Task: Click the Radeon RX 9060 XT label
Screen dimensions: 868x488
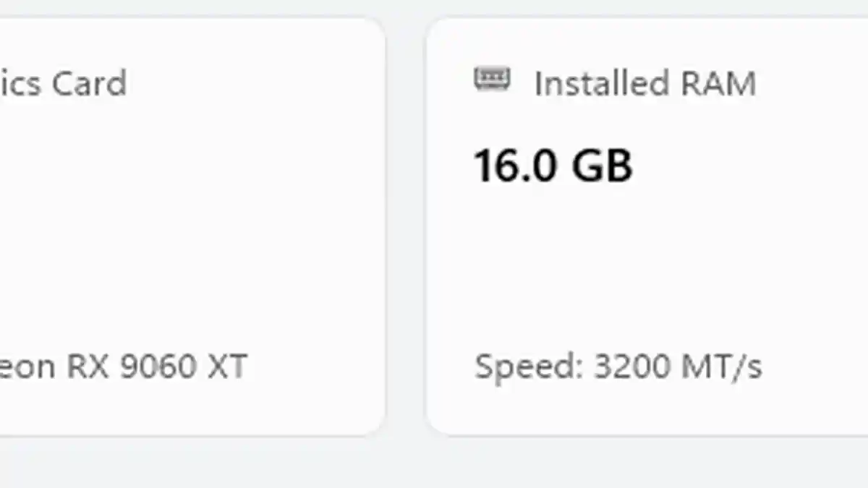Action: [123, 367]
